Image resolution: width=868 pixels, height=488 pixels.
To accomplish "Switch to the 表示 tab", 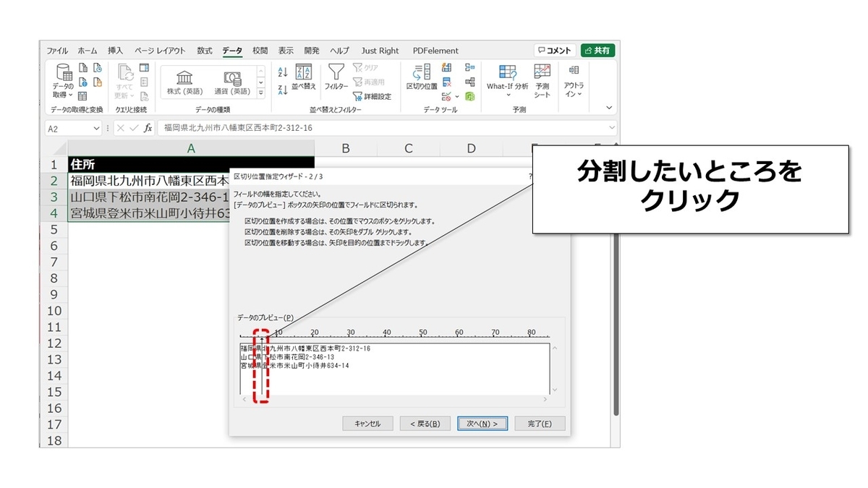I will pos(286,51).
